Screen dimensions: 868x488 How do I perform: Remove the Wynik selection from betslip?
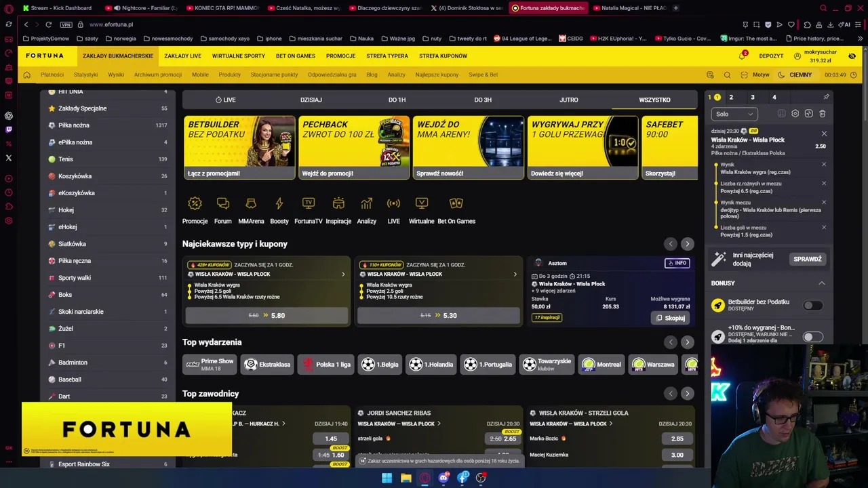click(824, 165)
